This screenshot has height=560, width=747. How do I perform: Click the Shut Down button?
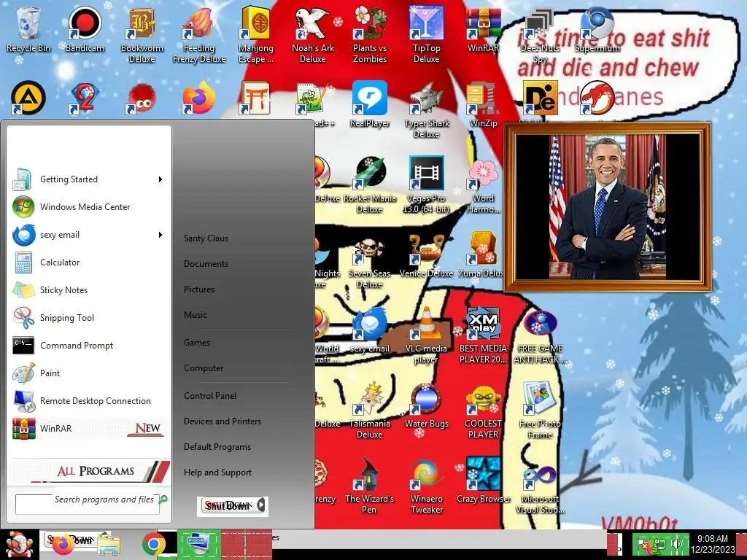pyautogui.click(x=228, y=505)
